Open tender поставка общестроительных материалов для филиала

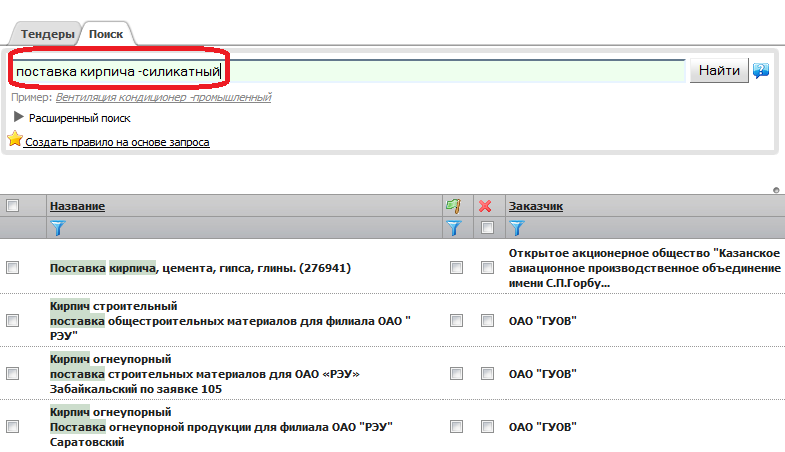point(230,321)
